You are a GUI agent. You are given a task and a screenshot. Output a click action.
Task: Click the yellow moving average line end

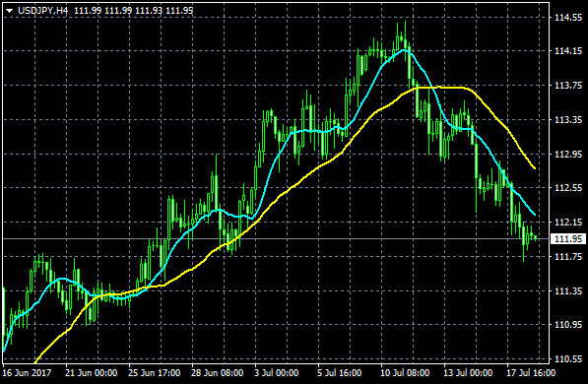pos(534,168)
